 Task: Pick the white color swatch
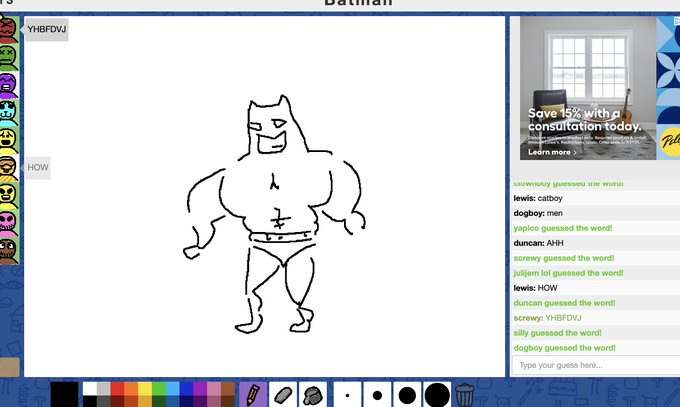tap(89, 388)
